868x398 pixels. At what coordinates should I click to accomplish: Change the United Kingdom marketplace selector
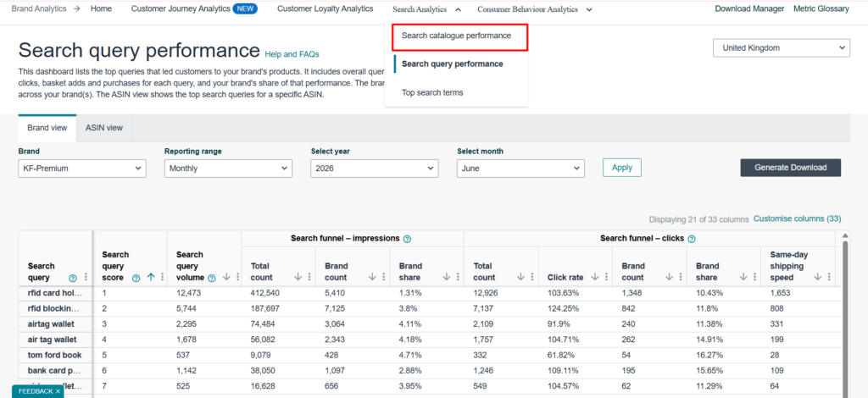click(x=781, y=48)
